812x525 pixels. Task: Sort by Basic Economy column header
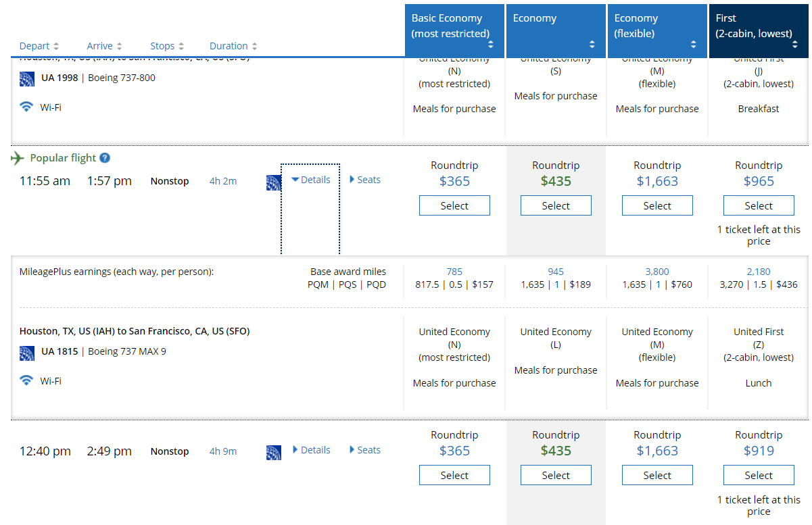tap(454, 30)
